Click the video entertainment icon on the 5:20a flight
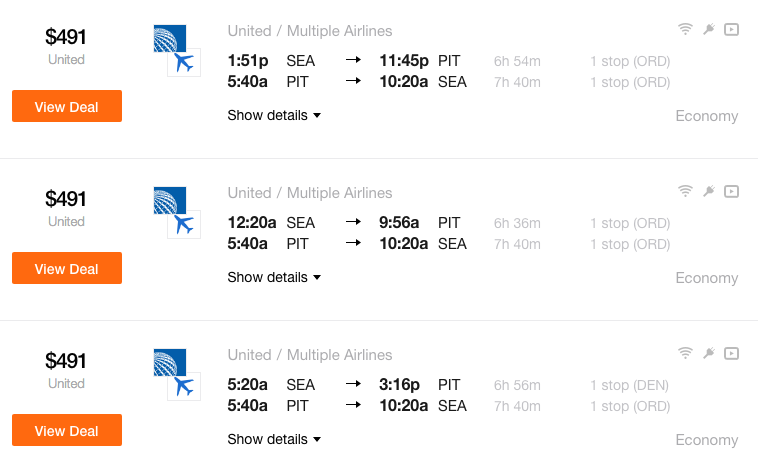 click(x=731, y=353)
